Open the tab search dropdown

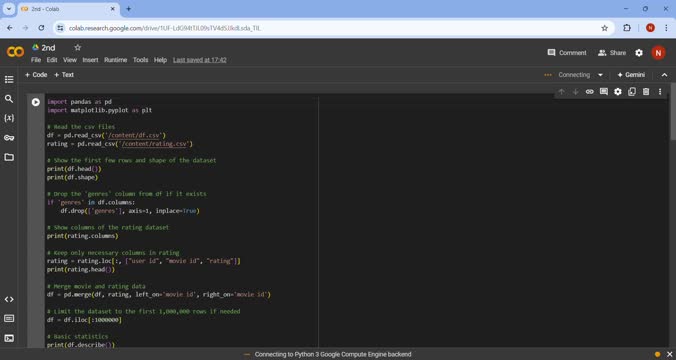(9, 9)
